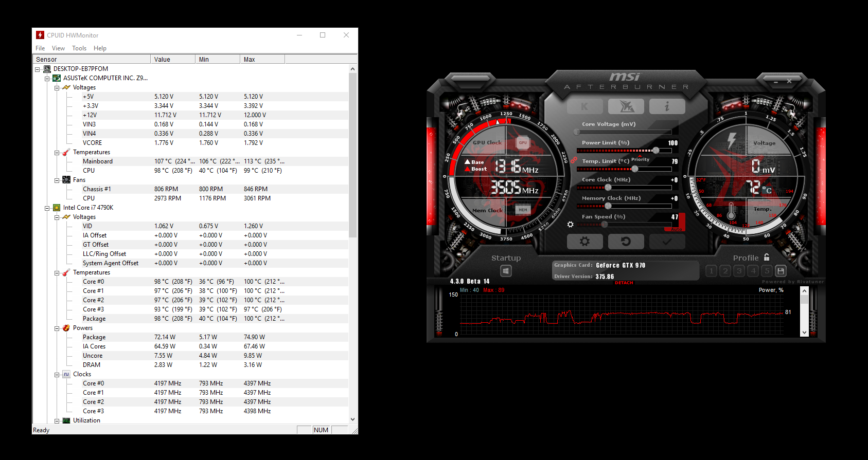Collapse the Fans group
This screenshot has height=460, width=868.
click(57, 180)
